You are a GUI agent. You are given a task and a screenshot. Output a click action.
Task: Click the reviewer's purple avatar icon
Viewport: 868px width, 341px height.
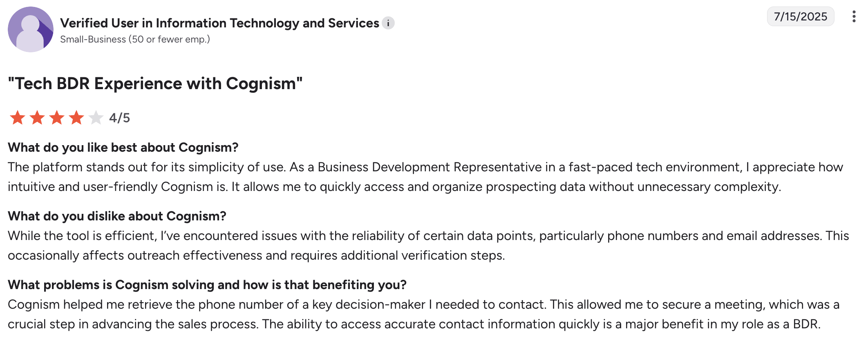[31, 29]
